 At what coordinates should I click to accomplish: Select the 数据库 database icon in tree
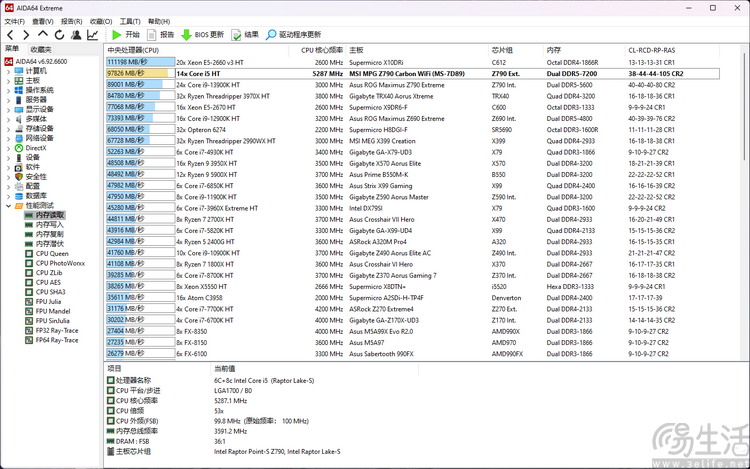(19, 196)
